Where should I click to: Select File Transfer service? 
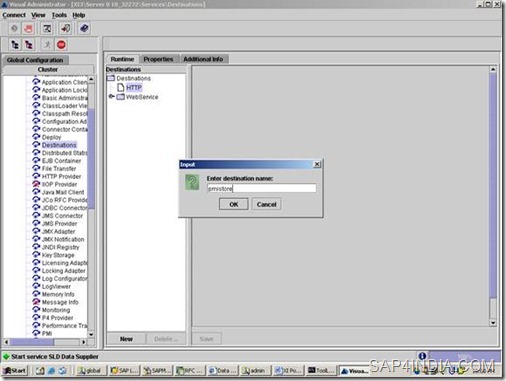[x=59, y=169]
